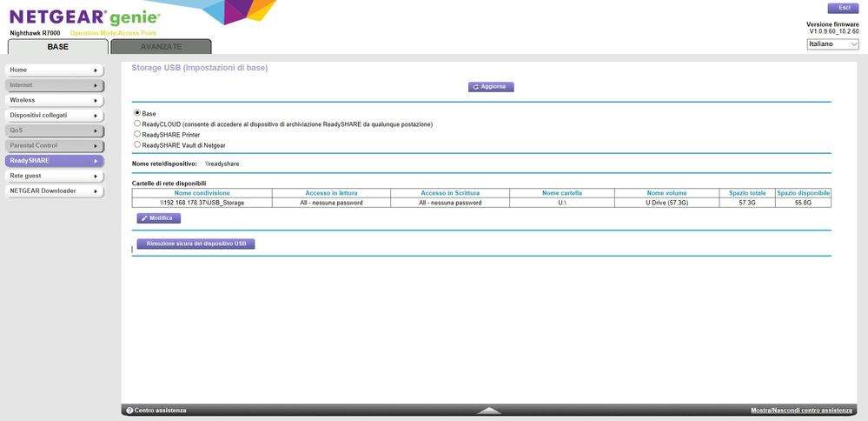Click the NETGEAR genie logo
The height and width of the screenshot is (421, 868).
(84, 17)
